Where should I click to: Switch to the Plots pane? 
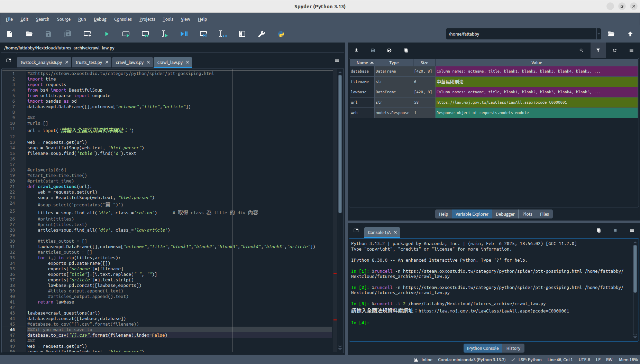[x=527, y=214]
